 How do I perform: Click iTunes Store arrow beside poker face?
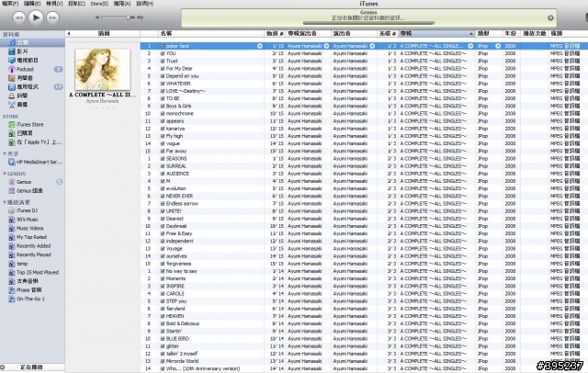pyautogui.click(x=259, y=46)
